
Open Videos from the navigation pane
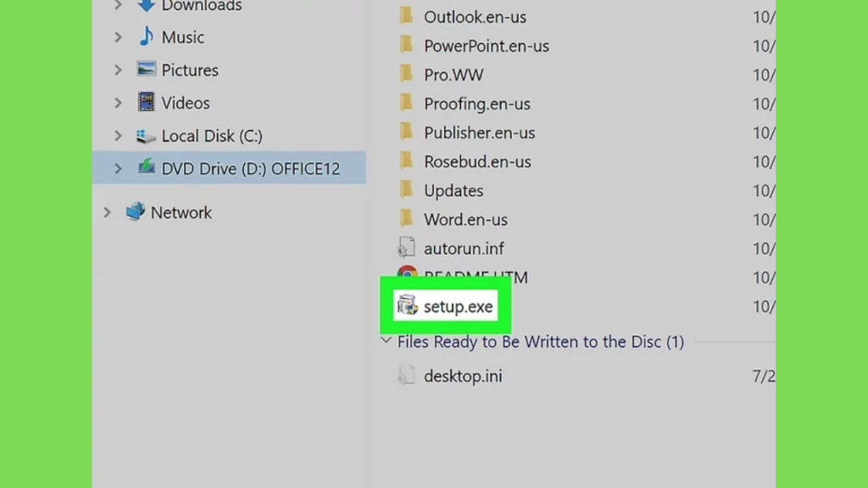[x=186, y=103]
